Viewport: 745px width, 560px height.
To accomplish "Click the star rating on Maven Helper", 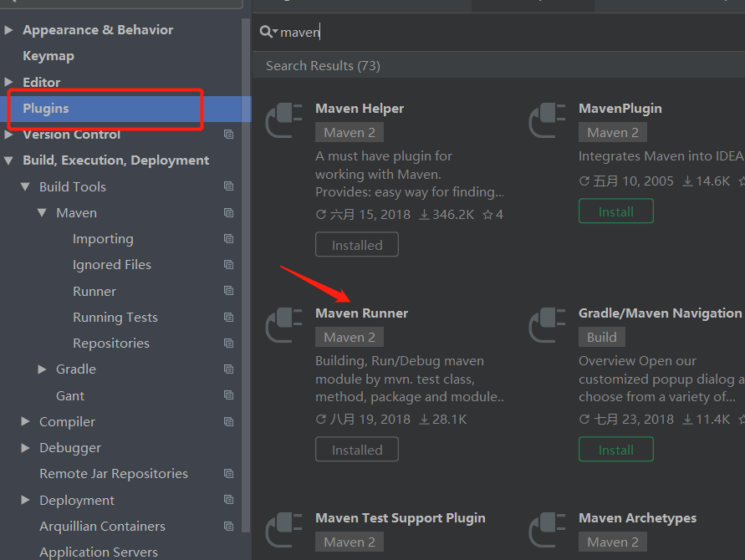I will [492, 215].
